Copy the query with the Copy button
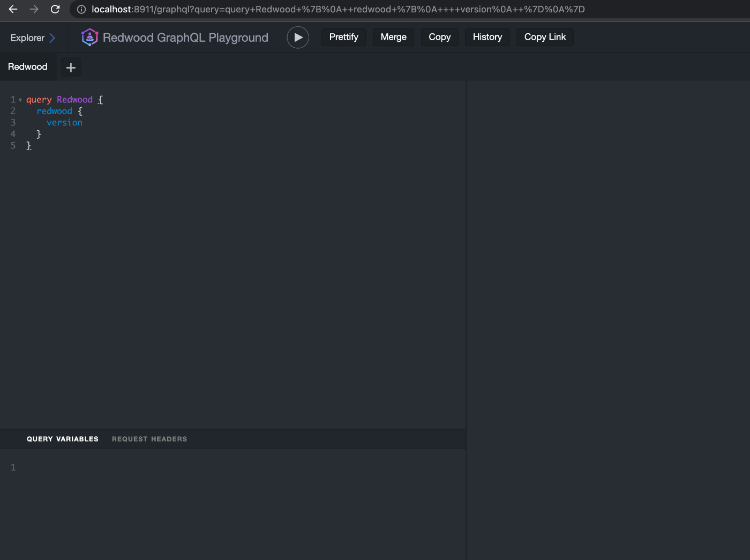This screenshot has width=750, height=560. coord(439,37)
